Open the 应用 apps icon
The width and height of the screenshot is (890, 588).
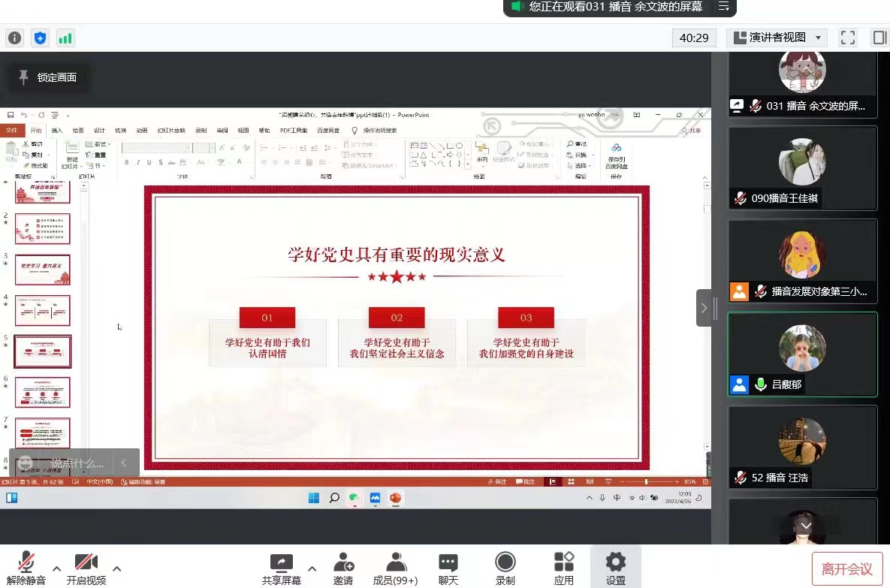pos(563,568)
